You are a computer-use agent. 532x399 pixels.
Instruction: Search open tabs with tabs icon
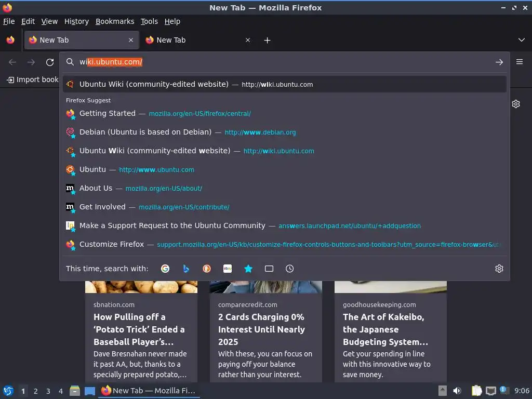269,269
